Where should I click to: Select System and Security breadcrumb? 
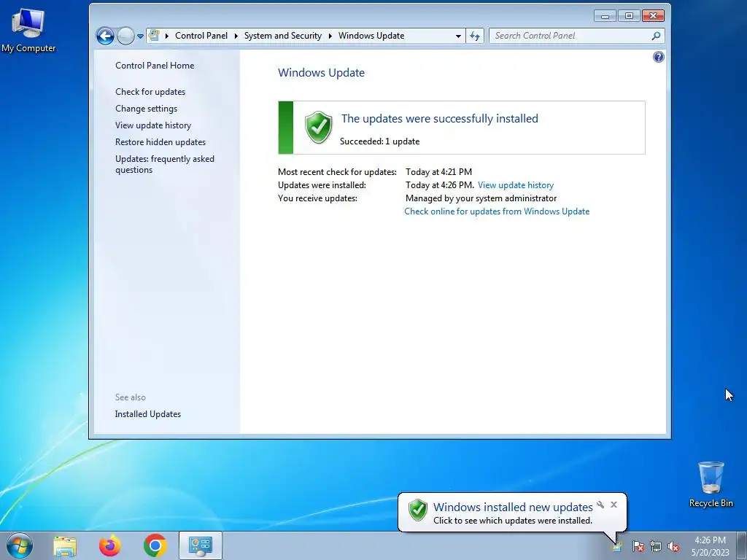tap(282, 36)
